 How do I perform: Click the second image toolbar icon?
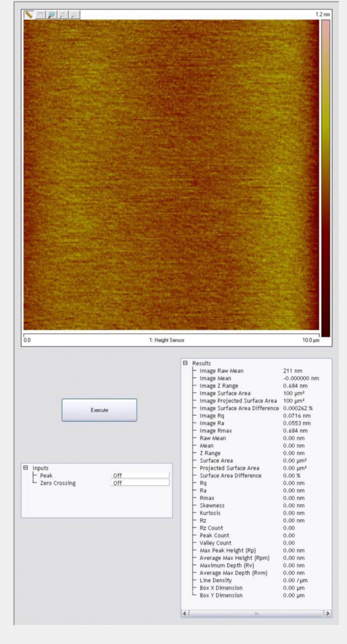pos(40,14)
